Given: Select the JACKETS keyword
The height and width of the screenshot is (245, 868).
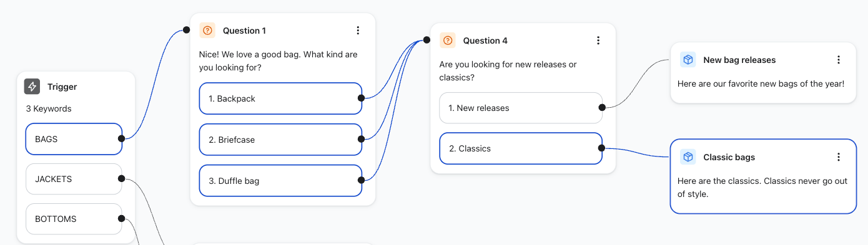Looking at the screenshot, I should point(74,179).
